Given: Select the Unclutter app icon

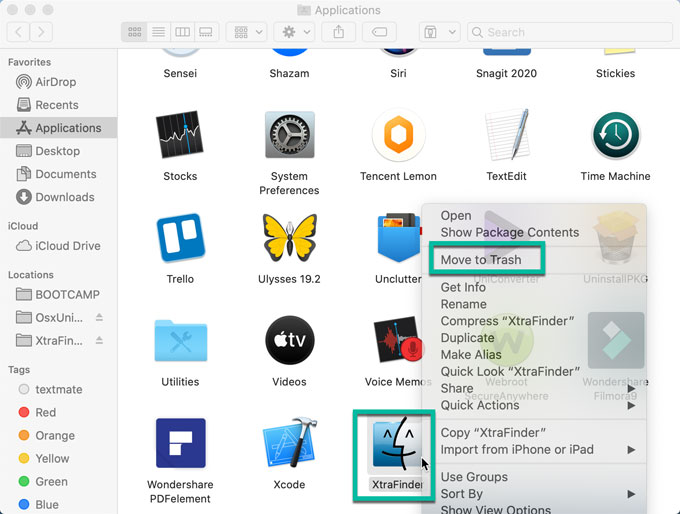Looking at the screenshot, I should click(x=398, y=238).
